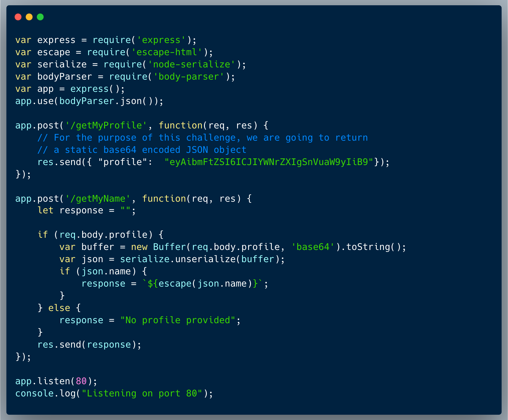Image resolution: width=508 pixels, height=420 pixels.
Task: Click the pink port number 80
Action: 81,381
